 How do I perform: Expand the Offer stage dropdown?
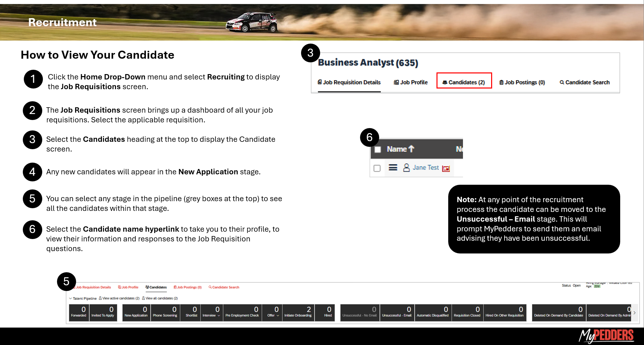(278, 315)
